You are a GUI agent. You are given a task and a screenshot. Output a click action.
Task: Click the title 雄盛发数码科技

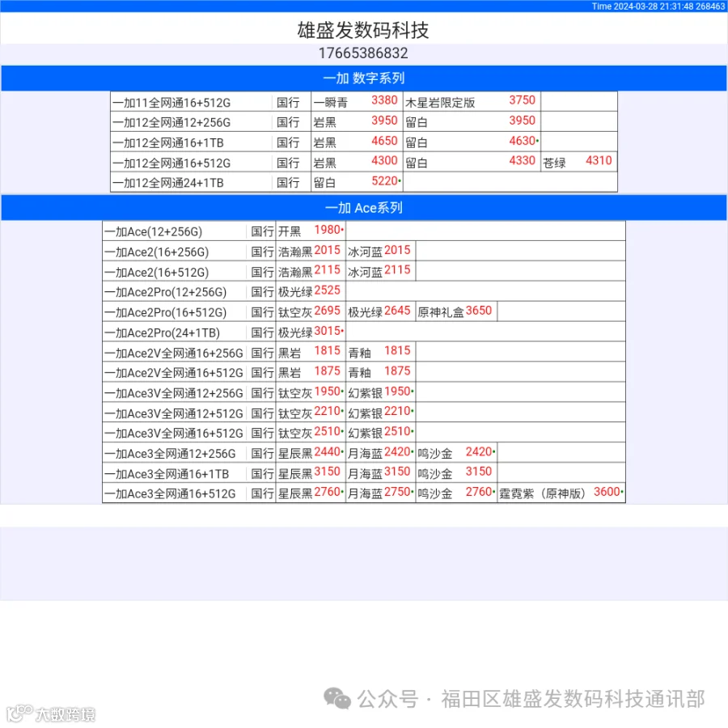tap(363, 30)
